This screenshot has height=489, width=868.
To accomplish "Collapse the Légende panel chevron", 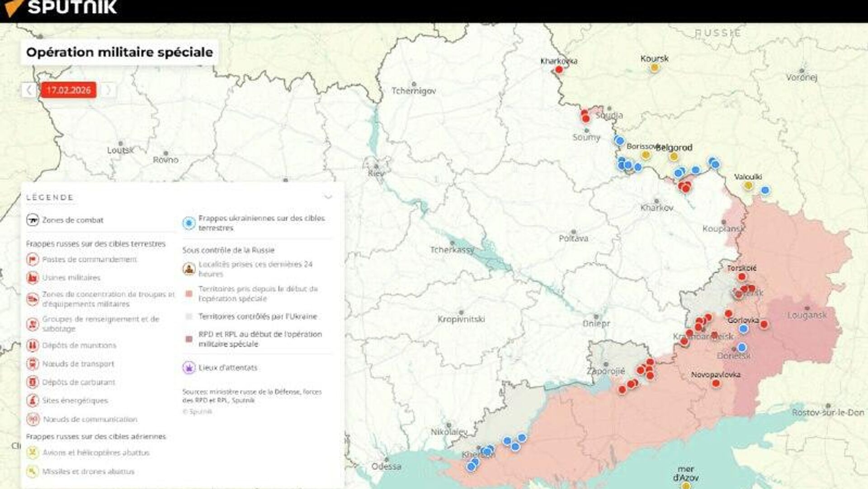I will (328, 197).
